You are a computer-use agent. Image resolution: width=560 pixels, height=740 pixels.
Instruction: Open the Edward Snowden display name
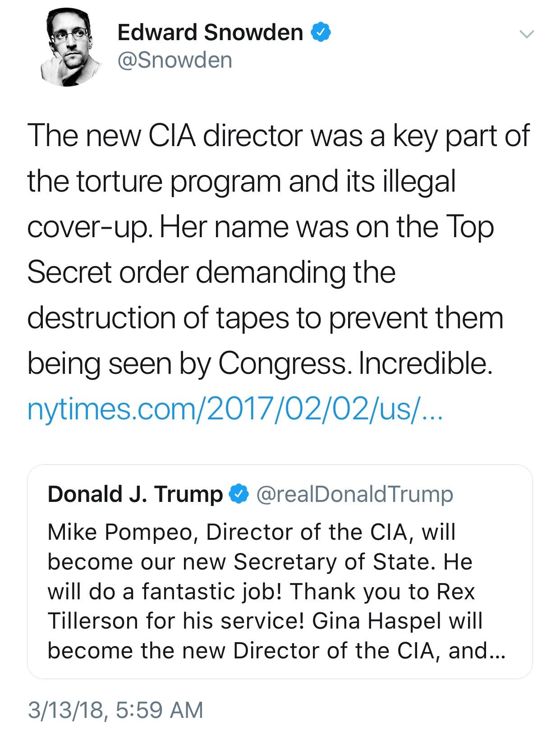(210, 32)
